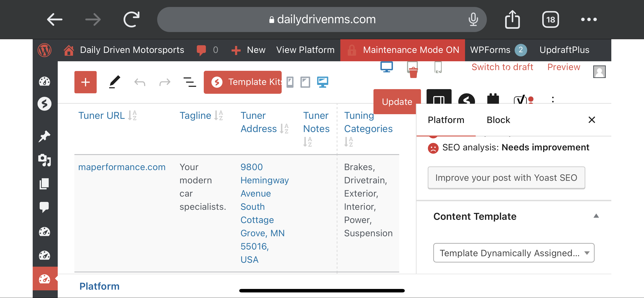
Task: Open the editor vertical three-dot options
Action: [x=553, y=100]
